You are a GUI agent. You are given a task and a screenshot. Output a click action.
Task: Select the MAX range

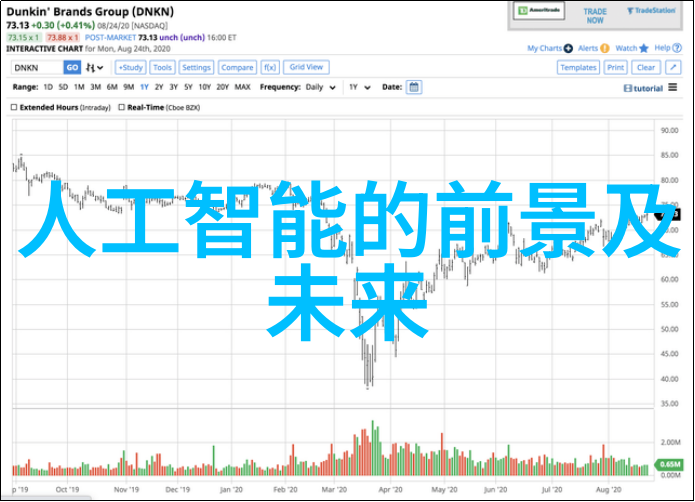pyautogui.click(x=242, y=87)
